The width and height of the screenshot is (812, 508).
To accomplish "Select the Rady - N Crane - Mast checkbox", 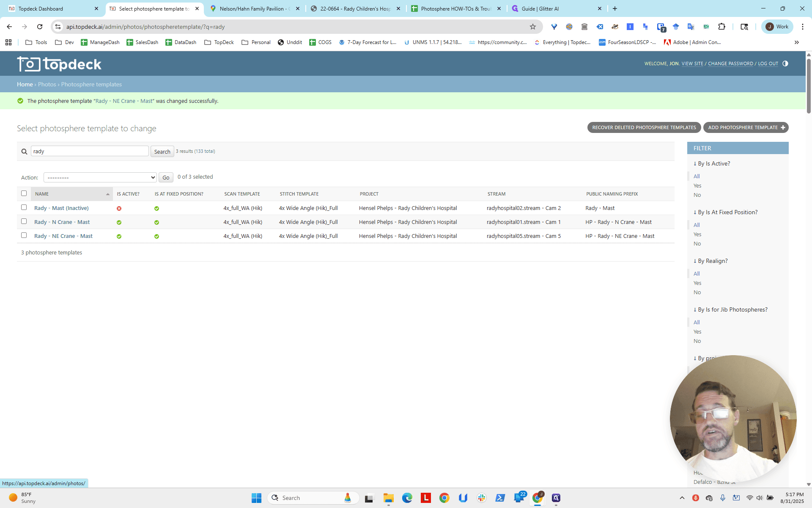I will [24, 221].
